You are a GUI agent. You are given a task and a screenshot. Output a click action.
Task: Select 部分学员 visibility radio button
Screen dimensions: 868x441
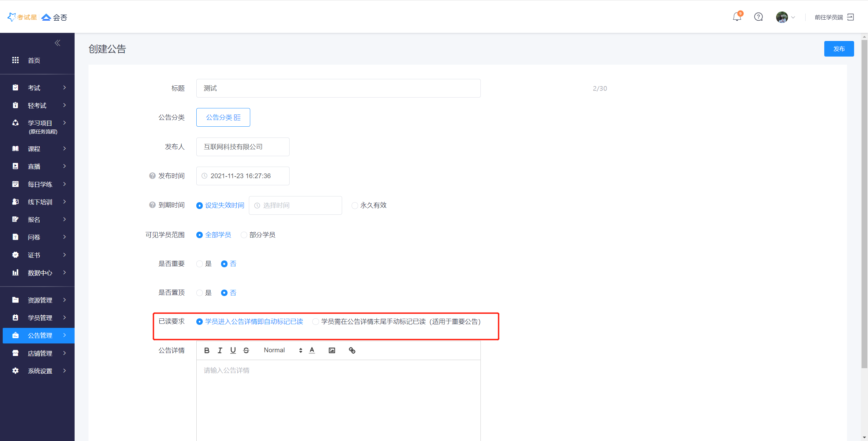244,235
